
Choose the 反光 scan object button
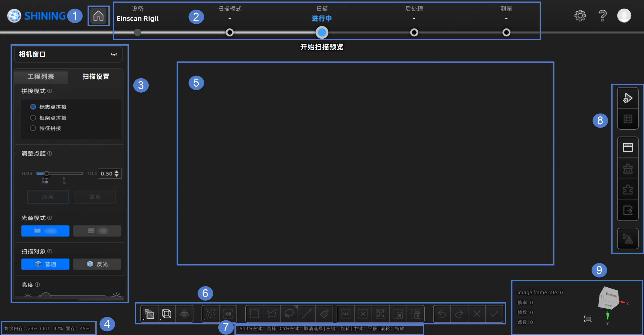click(97, 264)
